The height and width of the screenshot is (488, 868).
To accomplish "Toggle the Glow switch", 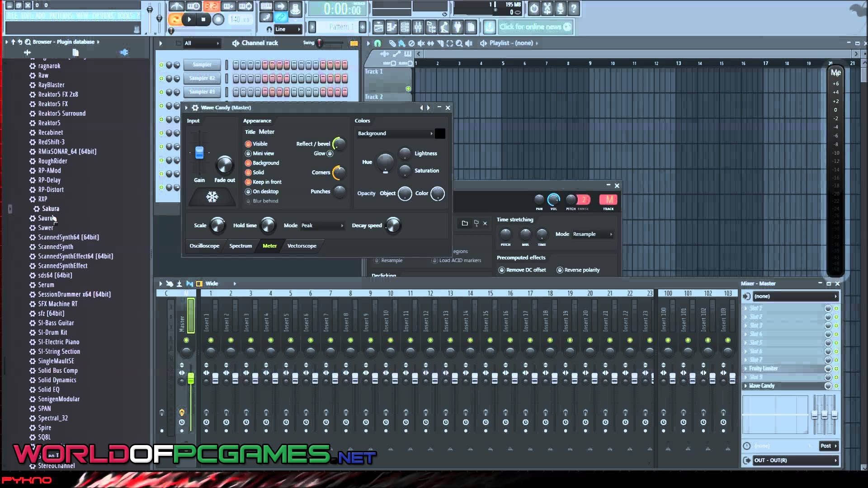I will [x=330, y=154].
